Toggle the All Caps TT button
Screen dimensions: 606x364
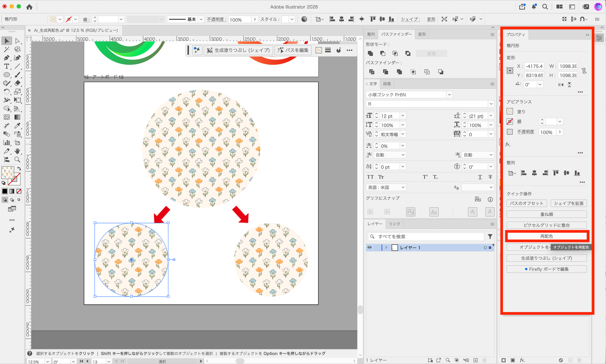[370, 177]
